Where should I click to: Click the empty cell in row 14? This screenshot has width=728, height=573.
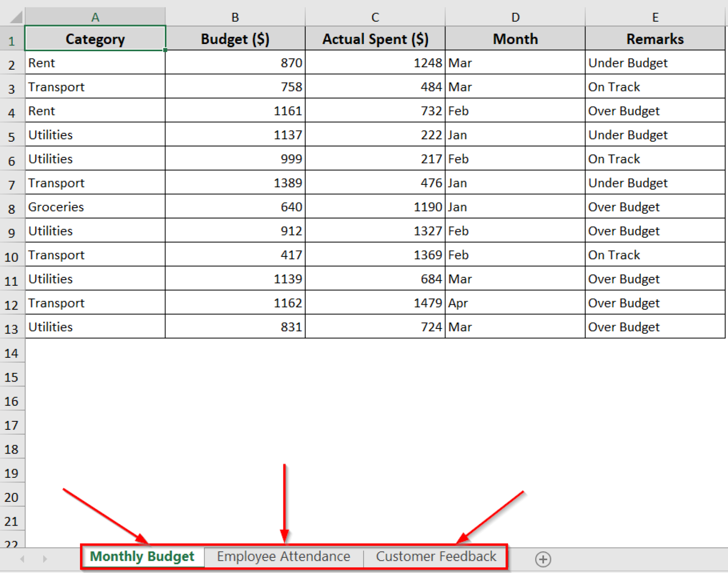[95, 352]
